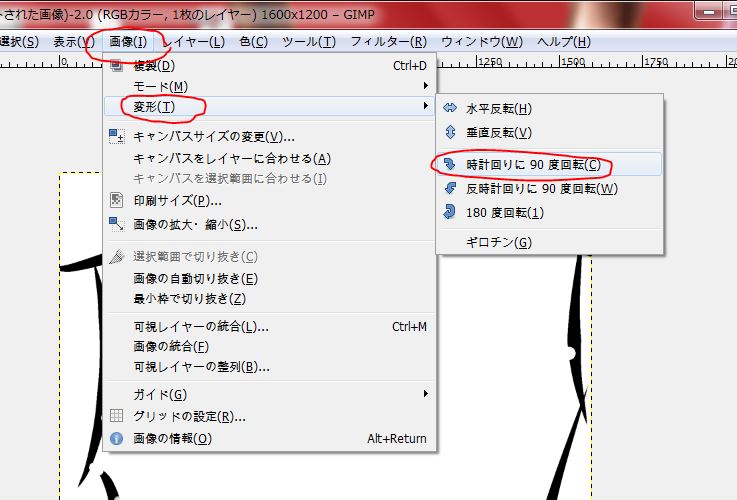Click the grid icon beside グリッドの設定(R)
The width and height of the screenshot is (737, 500).
pos(116,416)
